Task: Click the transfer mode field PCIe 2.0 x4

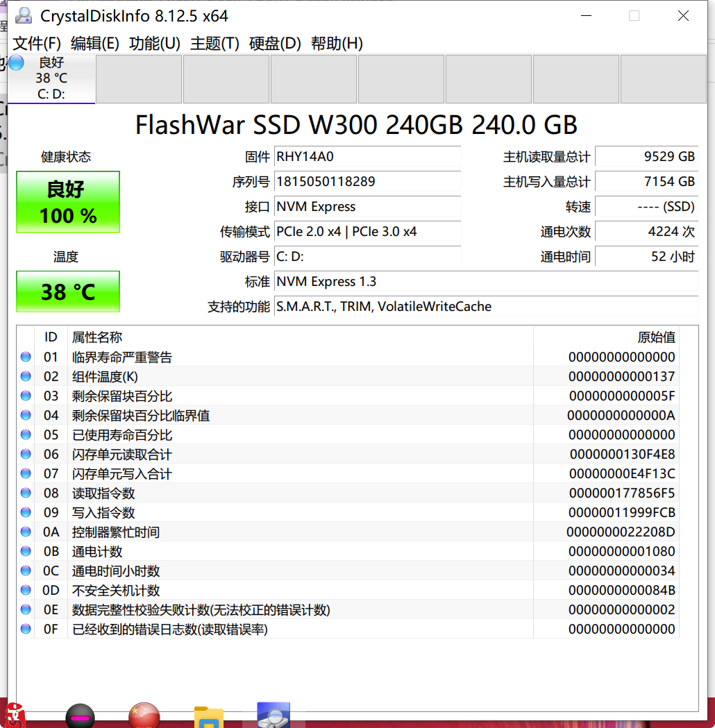Action: (x=368, y=231)
